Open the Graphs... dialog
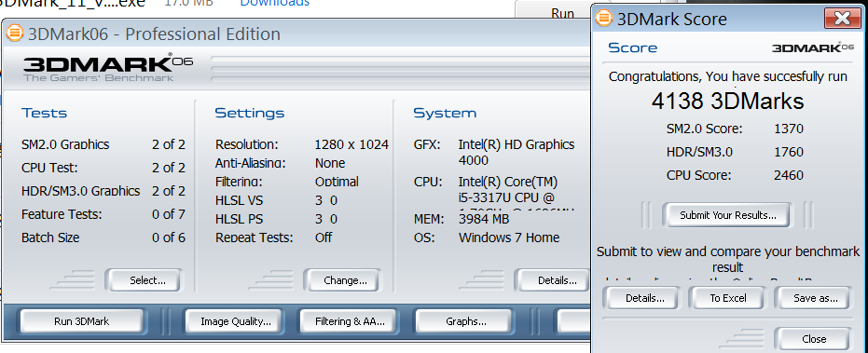The image size is (868, 353). click(x=464, y=321)
